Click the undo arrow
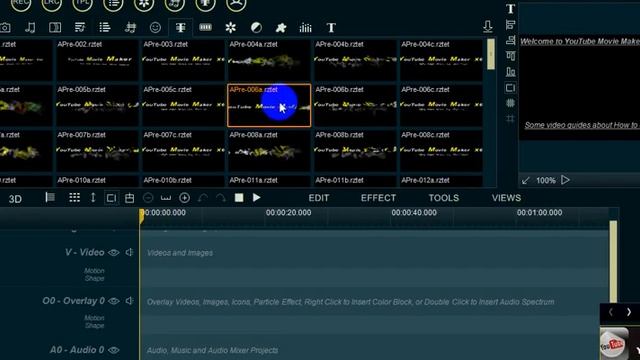This screenshot has height=360, width=640. pos(202,198)
